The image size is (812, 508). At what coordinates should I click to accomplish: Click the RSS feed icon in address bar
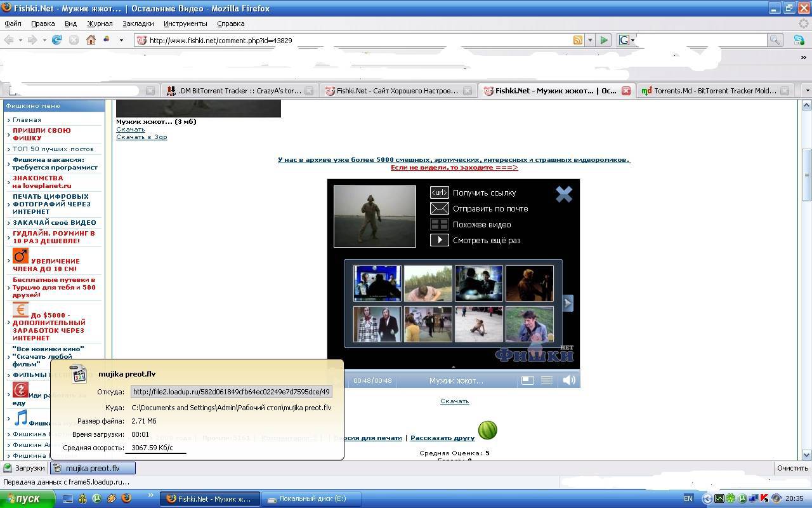coord(578,40)
